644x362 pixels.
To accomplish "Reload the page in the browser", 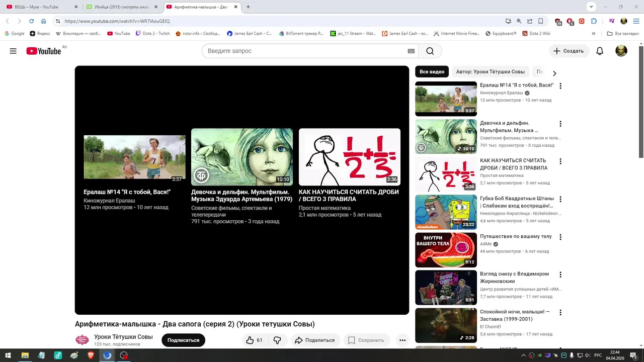I will (31, 21).
